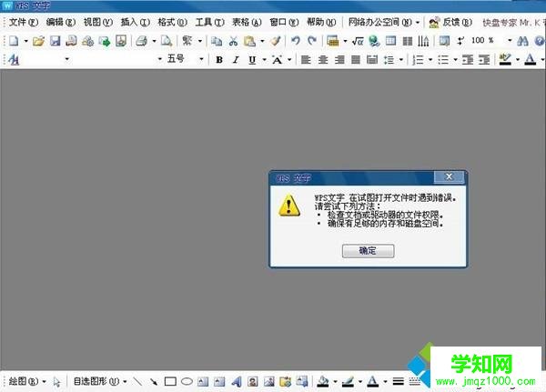Align text to the right

tap(339, 60)
